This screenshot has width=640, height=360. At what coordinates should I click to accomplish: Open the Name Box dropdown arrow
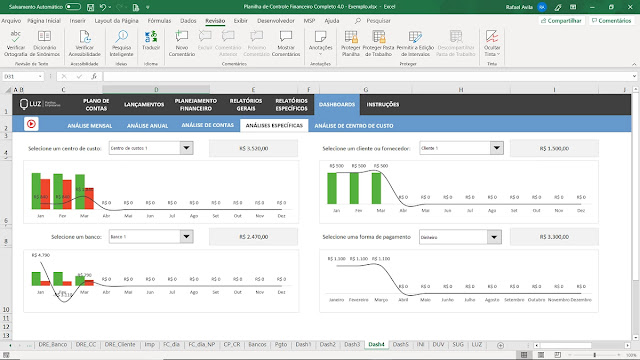(x=40, y=76)
